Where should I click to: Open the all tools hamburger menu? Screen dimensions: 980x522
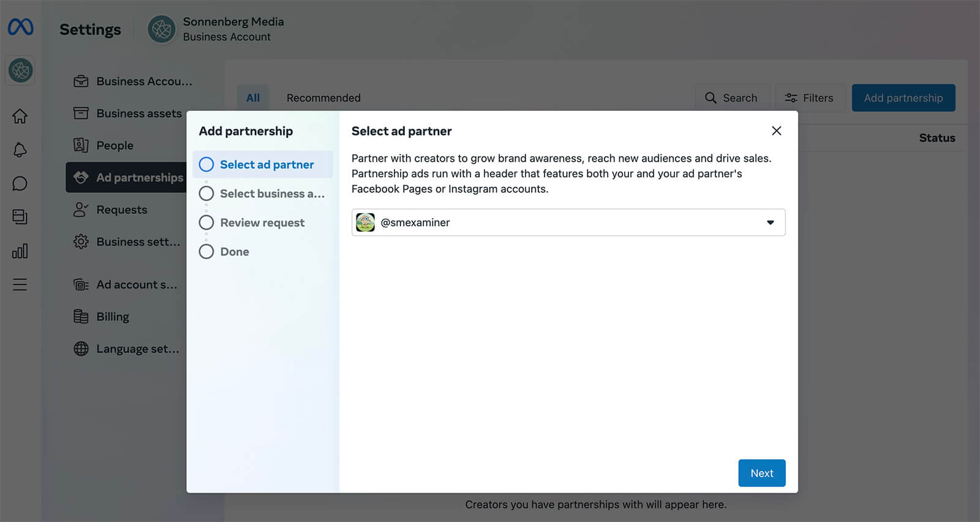coord(20,284)
